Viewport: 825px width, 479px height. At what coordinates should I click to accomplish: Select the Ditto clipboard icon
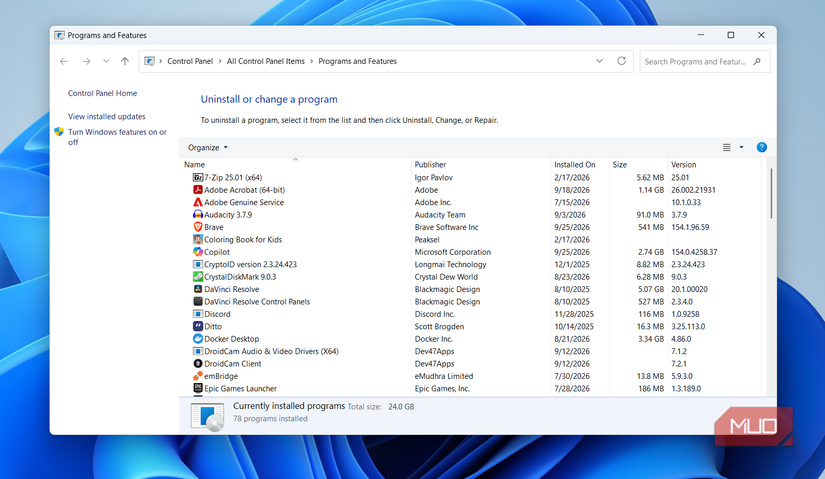pos(198,326)
